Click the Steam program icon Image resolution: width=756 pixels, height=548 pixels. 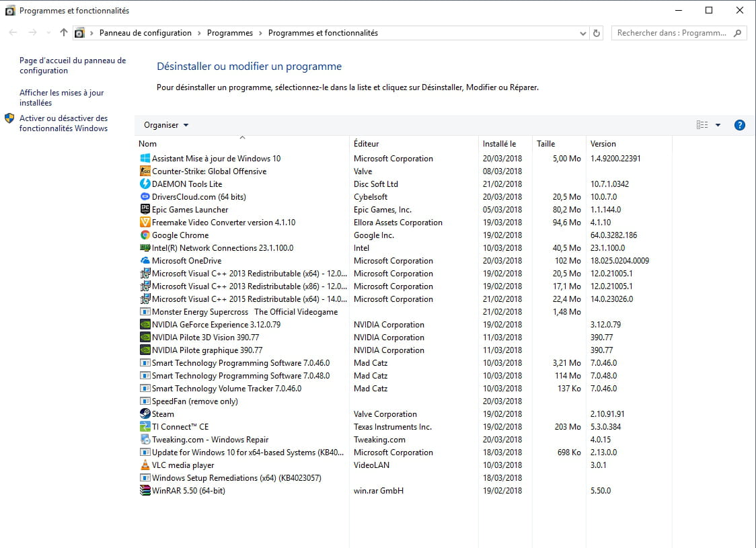(145, 414)
